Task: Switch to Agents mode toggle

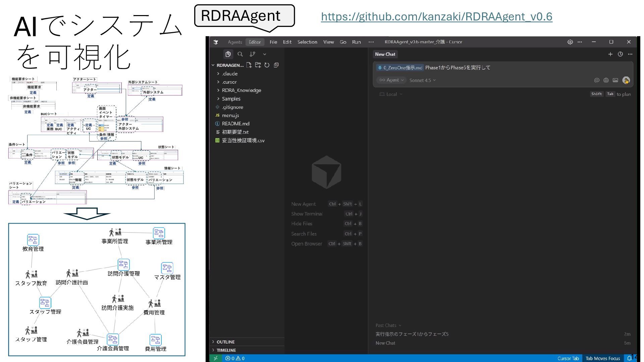Action: point(235,42)
